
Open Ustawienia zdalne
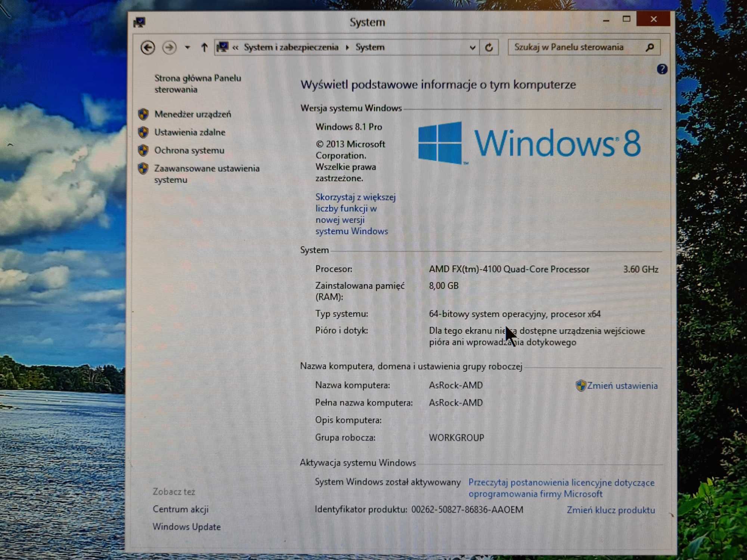point(190,132)
